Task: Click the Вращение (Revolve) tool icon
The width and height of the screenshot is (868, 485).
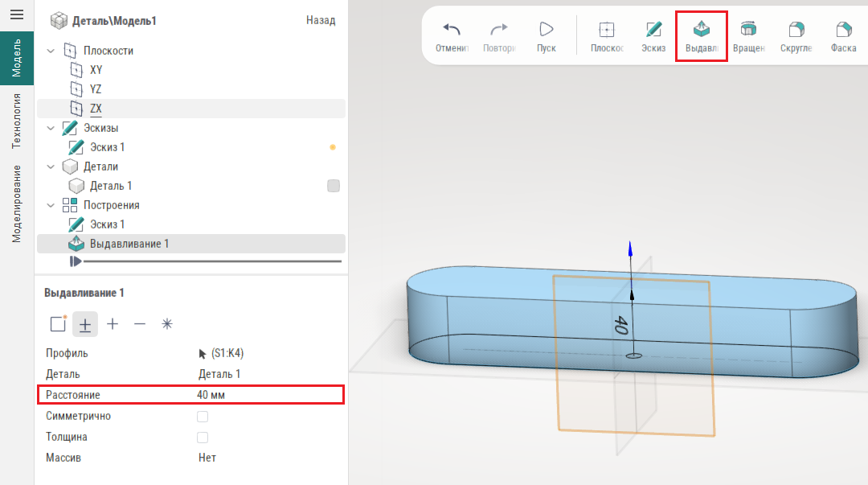Action: (x=748, y=31)
